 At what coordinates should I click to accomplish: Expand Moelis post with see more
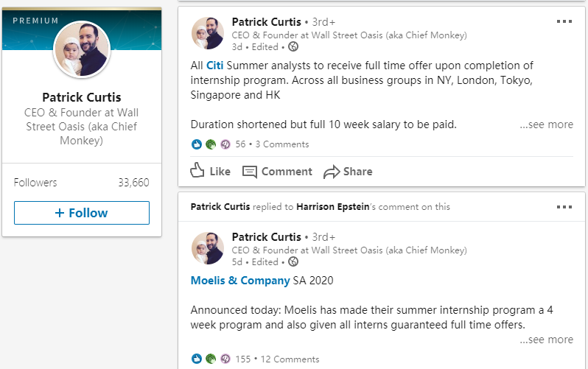[x=547, y=340]
